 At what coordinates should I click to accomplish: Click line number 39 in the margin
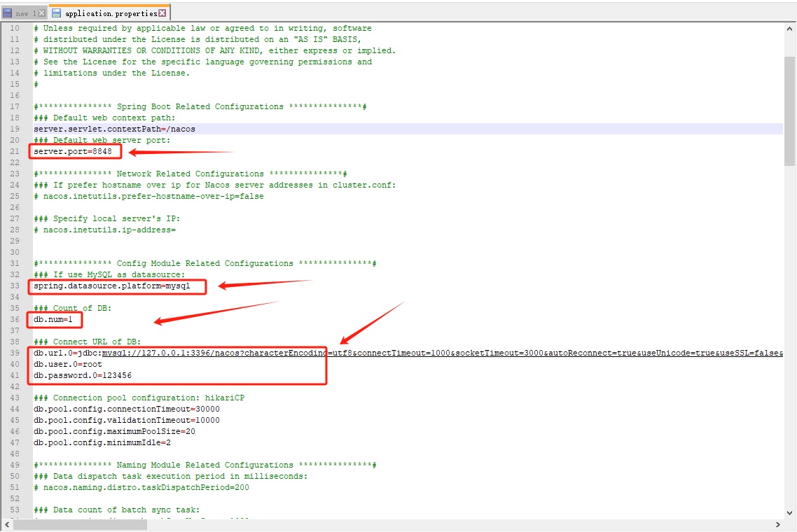pos(15,353)
